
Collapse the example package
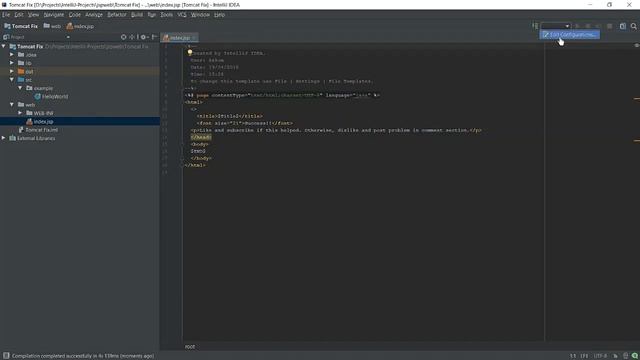point(20,88)
